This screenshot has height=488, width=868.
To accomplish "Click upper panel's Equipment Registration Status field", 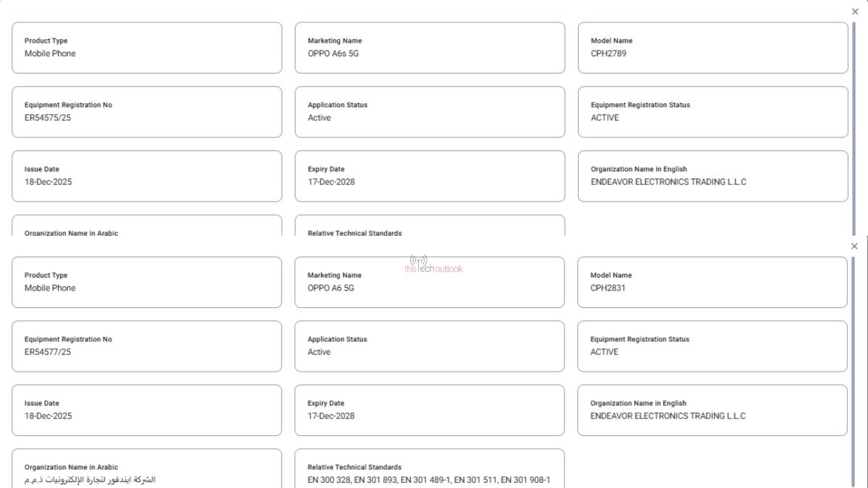I will pos(712,112).
